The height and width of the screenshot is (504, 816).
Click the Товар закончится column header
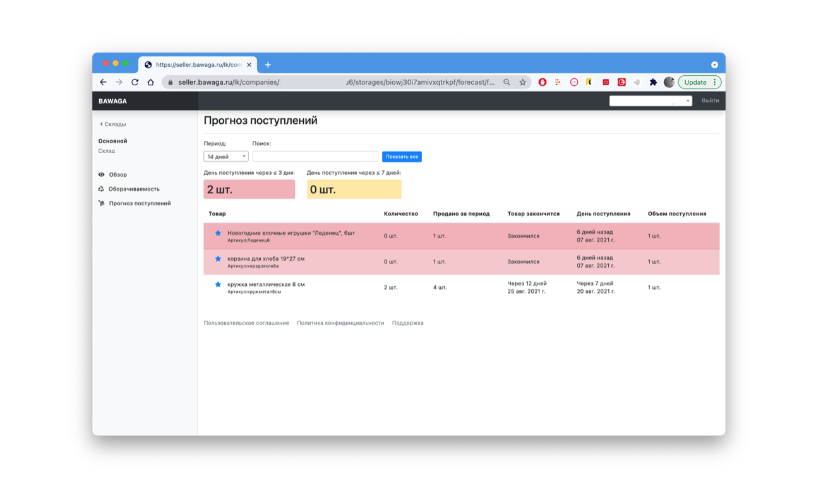click(x=534, y=213)
